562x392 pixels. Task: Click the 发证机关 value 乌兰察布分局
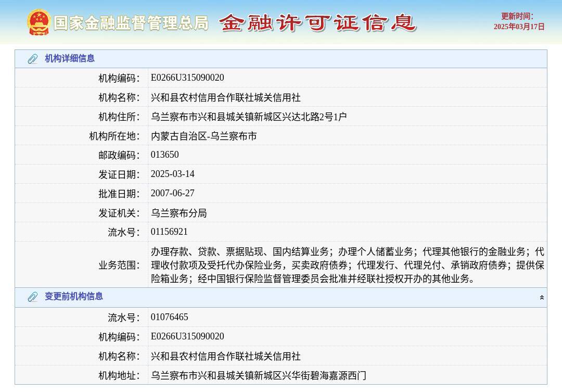coord(179,213)
